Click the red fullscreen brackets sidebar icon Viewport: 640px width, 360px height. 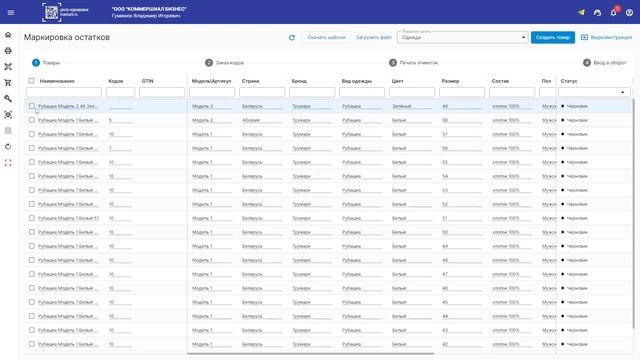click(8, 162)
